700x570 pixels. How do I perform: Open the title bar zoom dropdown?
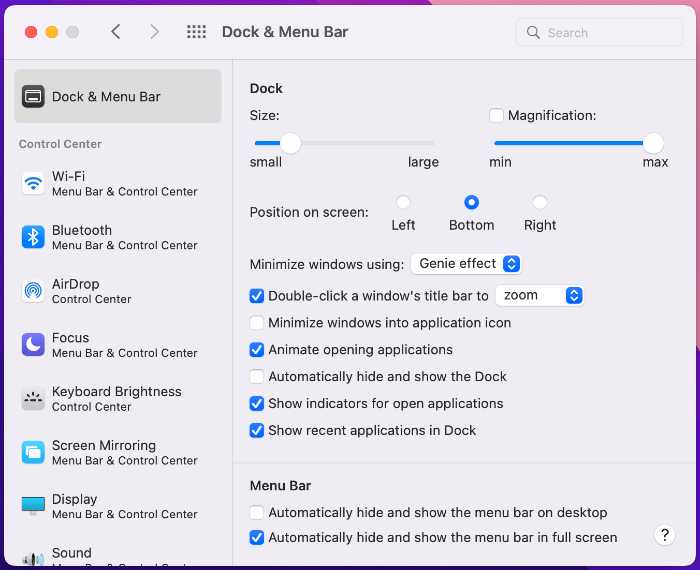[x=539, y=295]
